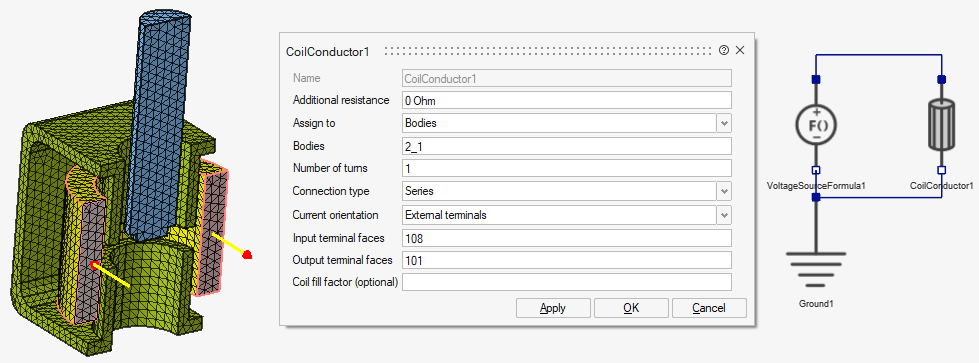Apply the coil conductor settings
This screenshot has width=979, height=363.
[553, 308]
